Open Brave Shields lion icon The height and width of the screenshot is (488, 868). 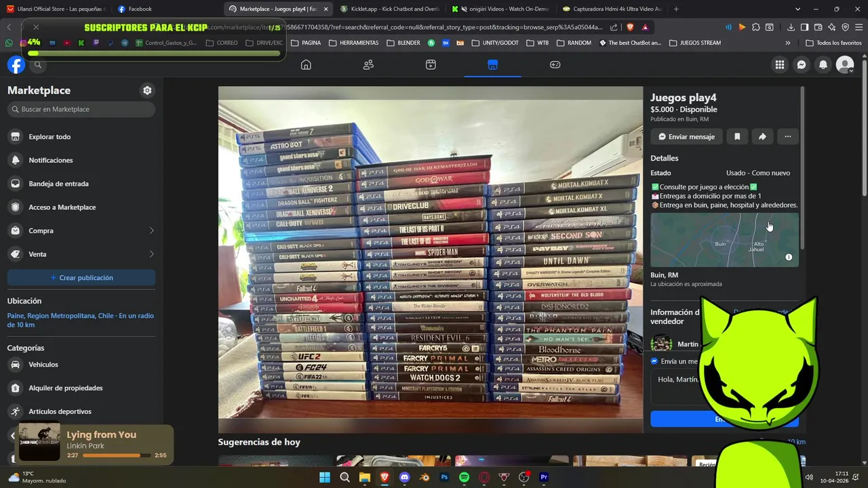tap(630, 27)
